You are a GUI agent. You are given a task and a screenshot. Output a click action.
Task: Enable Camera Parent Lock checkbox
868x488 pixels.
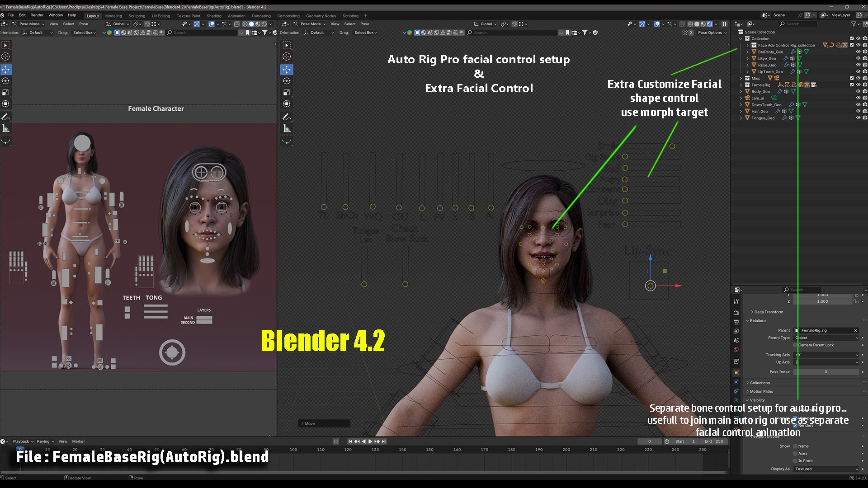pyautogui.click(x=795, y=345)
